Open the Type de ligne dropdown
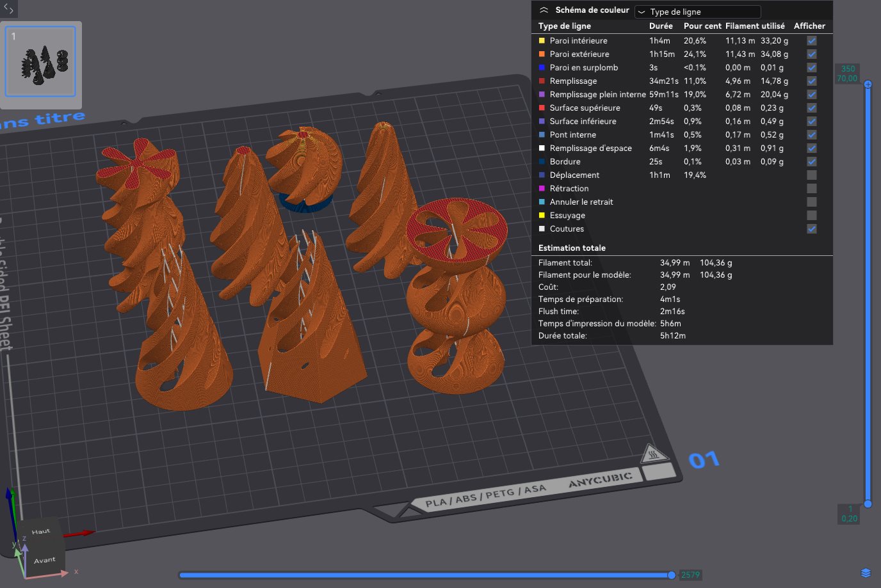881x588 pixels. (x=697, y=12)
